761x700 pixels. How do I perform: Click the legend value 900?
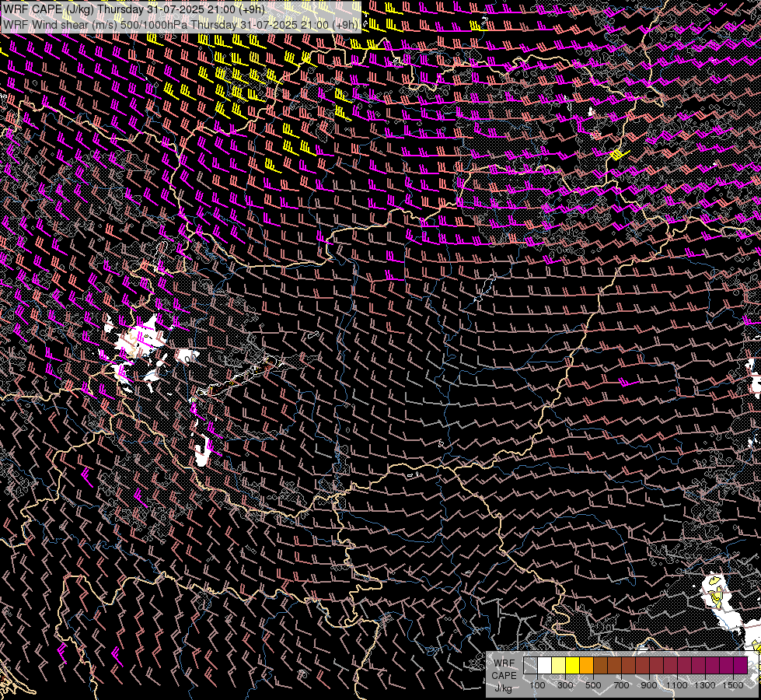[649, 685]
